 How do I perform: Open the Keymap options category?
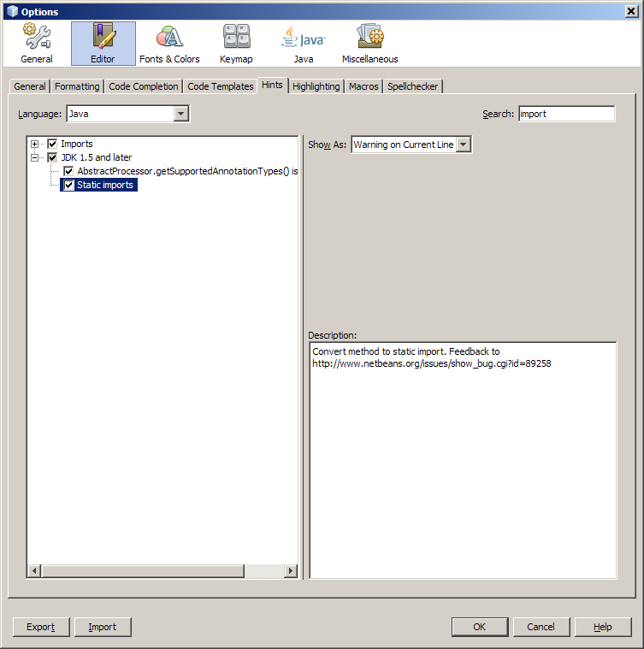tap(236, 44)
